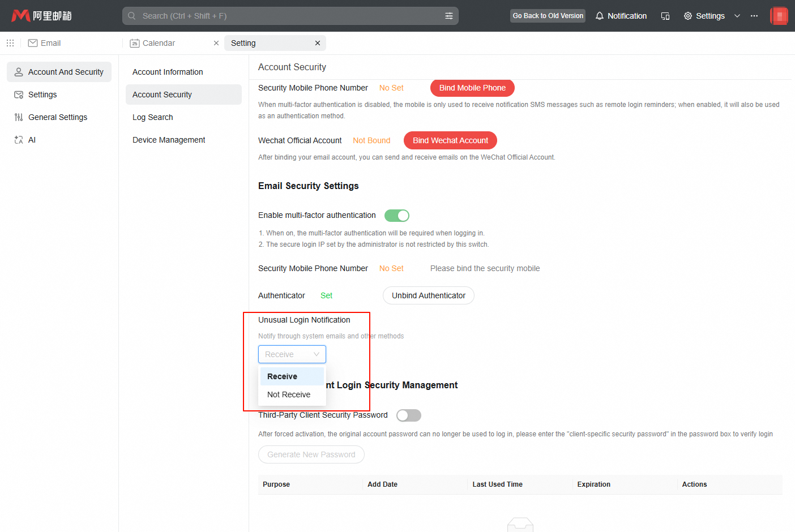Open the Notification bell
The image size is (795, 532).
pyautogui.click(x=621, y=16)
